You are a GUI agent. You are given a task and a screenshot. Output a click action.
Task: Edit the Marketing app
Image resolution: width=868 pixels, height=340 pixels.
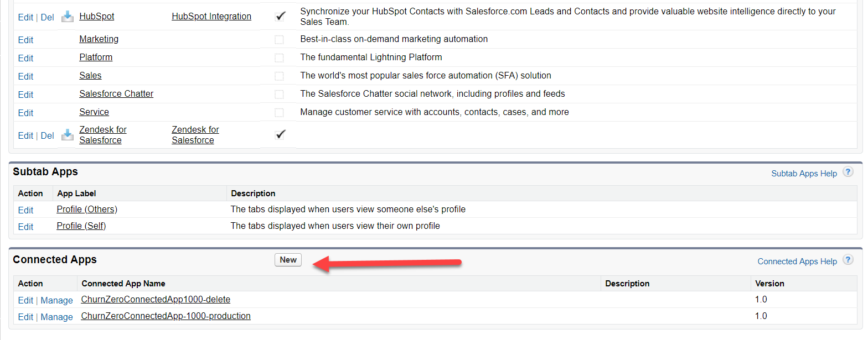pos(25,40)
